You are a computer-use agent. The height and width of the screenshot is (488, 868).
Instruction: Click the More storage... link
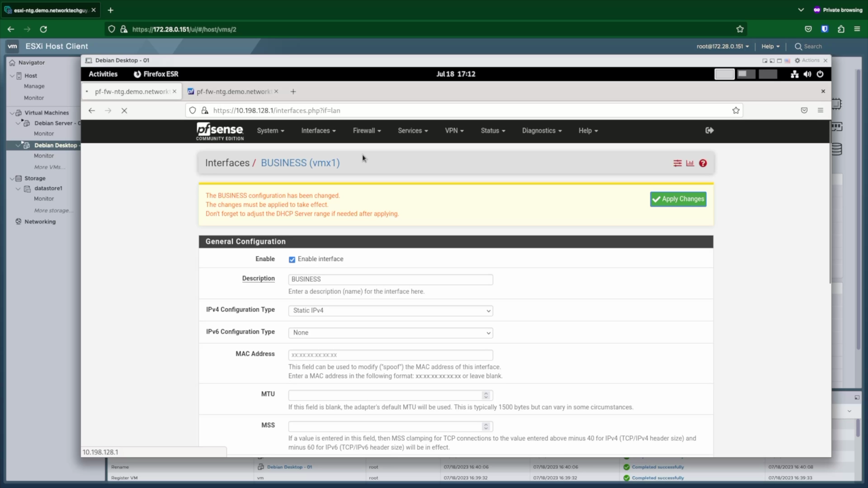coord(54,211)
